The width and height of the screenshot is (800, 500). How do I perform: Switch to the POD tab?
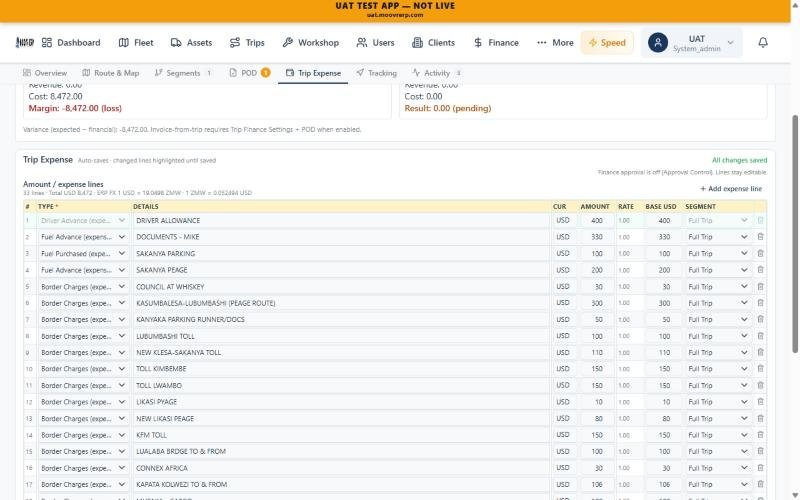pyautogui.click(x=249, y=73)
